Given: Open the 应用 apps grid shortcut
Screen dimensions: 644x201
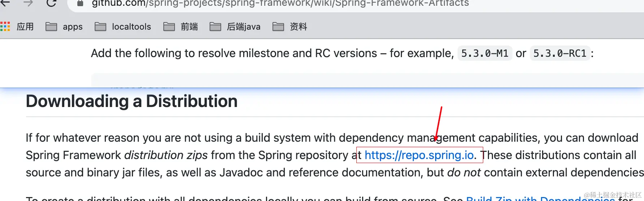Looking at the screenshot, I should [5, 26].
